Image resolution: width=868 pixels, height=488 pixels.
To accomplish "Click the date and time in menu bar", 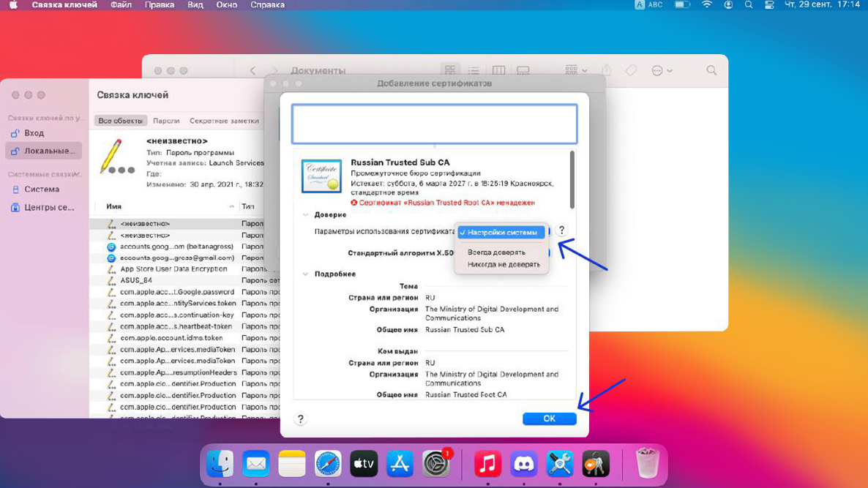I will coord(821,4).
